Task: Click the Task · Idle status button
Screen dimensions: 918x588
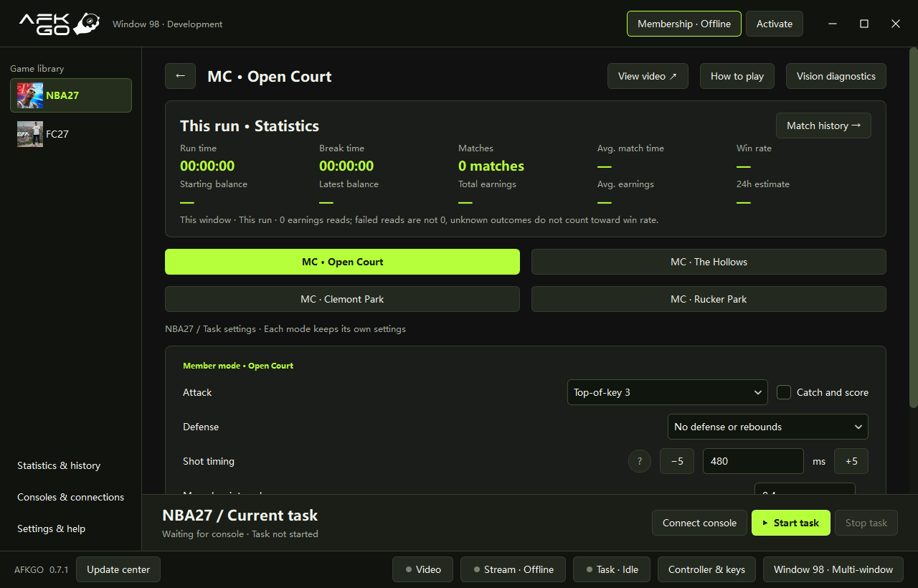Action: pyautogui.click(x=611, y=569)
